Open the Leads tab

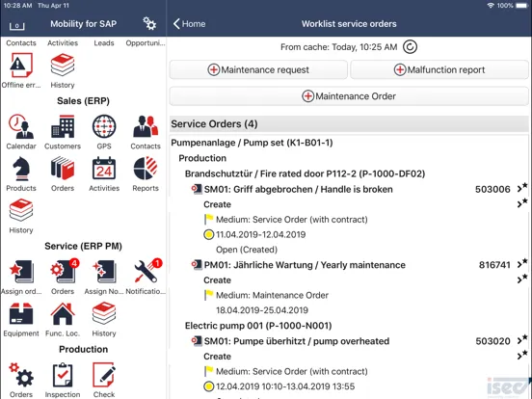pyautogui.click(x=104, y=43)
